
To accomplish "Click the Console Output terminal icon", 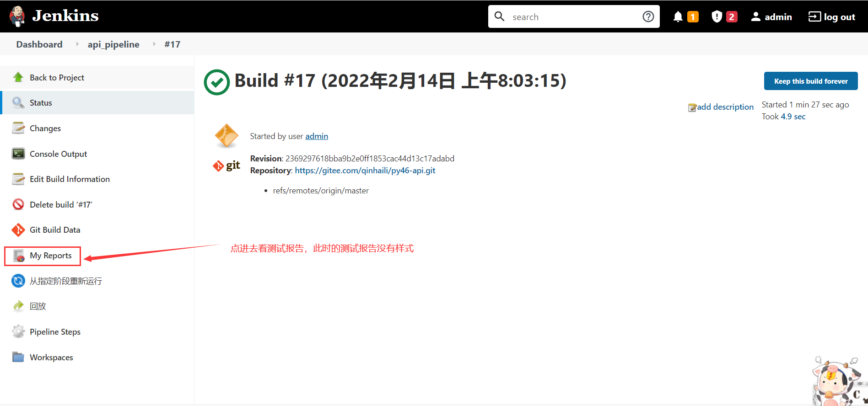I will [18, 154].
